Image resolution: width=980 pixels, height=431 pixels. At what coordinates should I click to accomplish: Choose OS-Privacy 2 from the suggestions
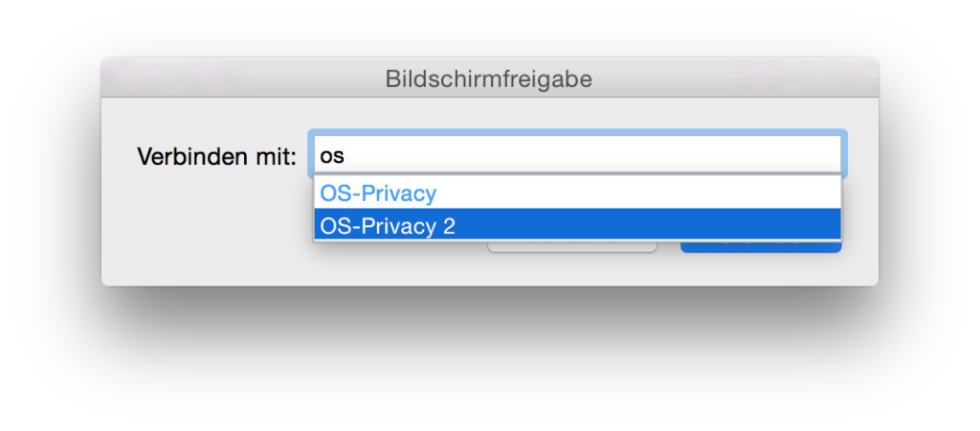click(577, 224)
